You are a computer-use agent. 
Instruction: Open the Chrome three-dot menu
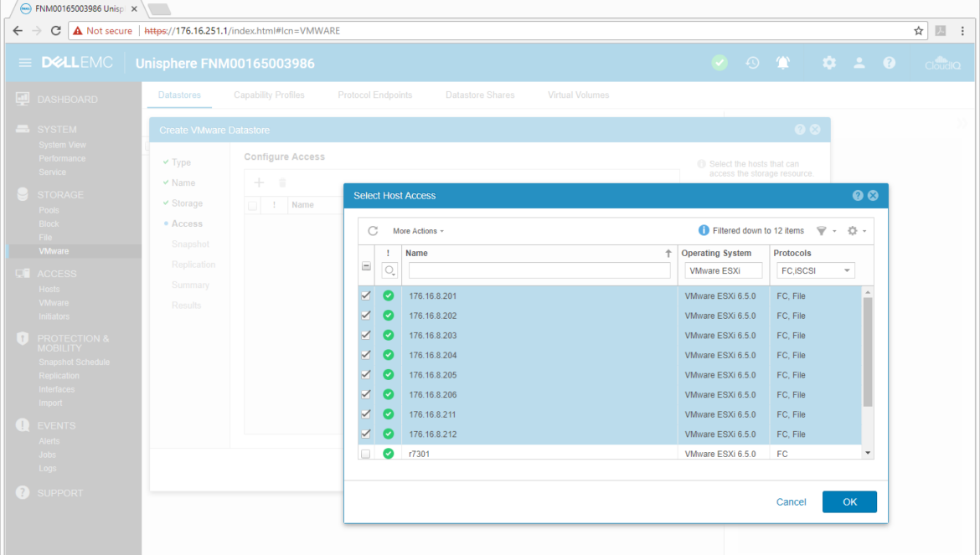962,31
